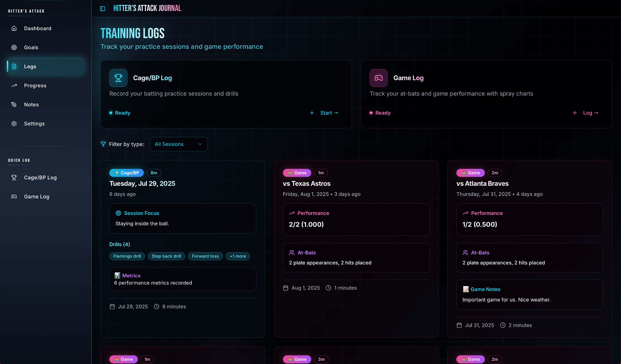Image resolution: width=621 pixels, height=364 pixels.
Task: Open Quick Log Game Log link
Action: click(37, 196)
